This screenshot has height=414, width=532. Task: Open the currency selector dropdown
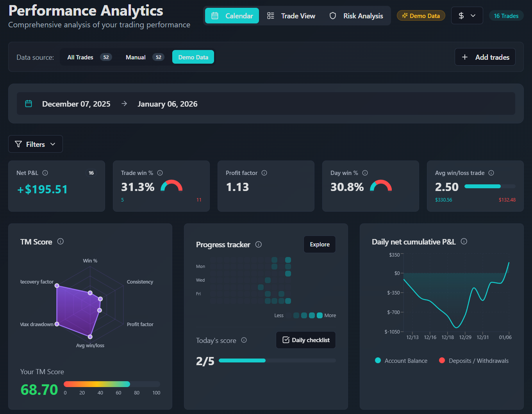point(467,16)
